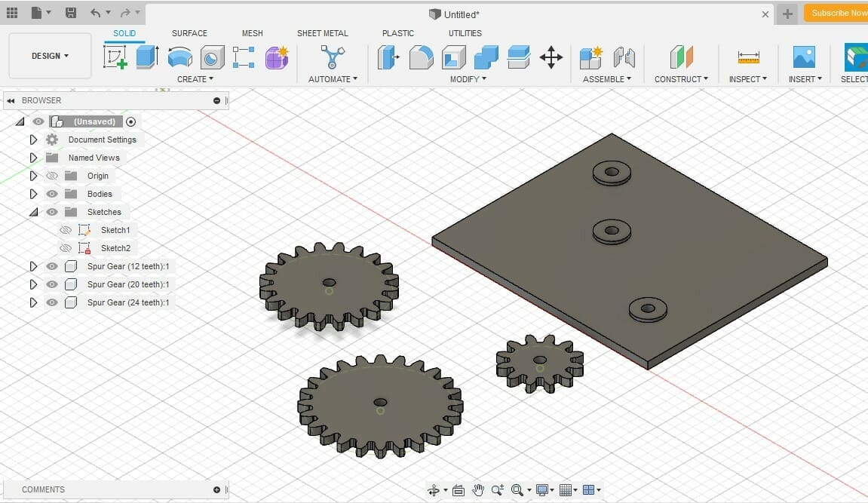
Task: Select the Pan hand tool
Action: 478,489
